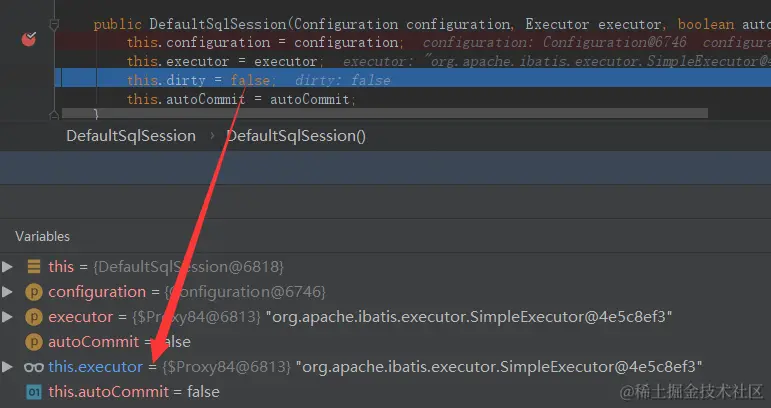Viewport: 771px width, 408px height.
Task: Click the object icon beside 'this'
Action: [x=34, y=266]
